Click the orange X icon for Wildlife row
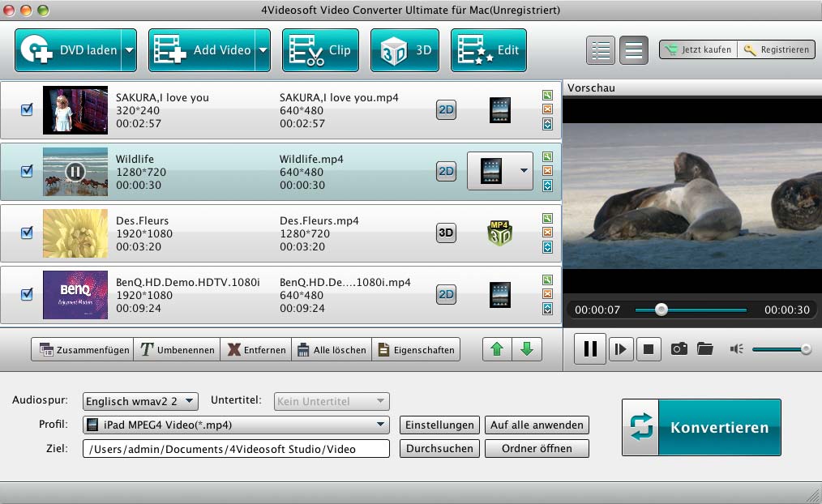822x504 pixels. click(x=547, y=171)
